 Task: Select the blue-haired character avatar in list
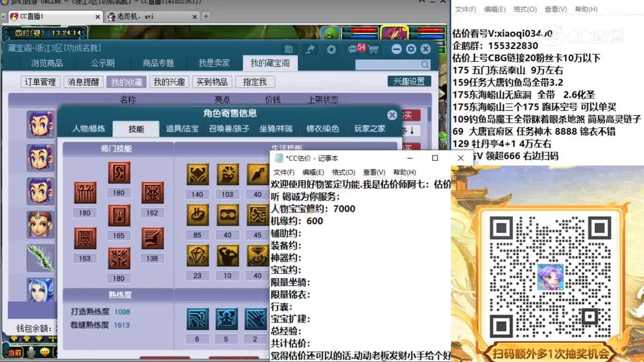(x=40, y=290)
